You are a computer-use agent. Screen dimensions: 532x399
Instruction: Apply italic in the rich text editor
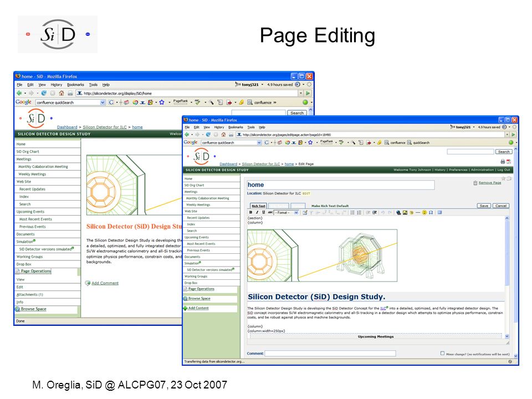click(x=257, y=212)
